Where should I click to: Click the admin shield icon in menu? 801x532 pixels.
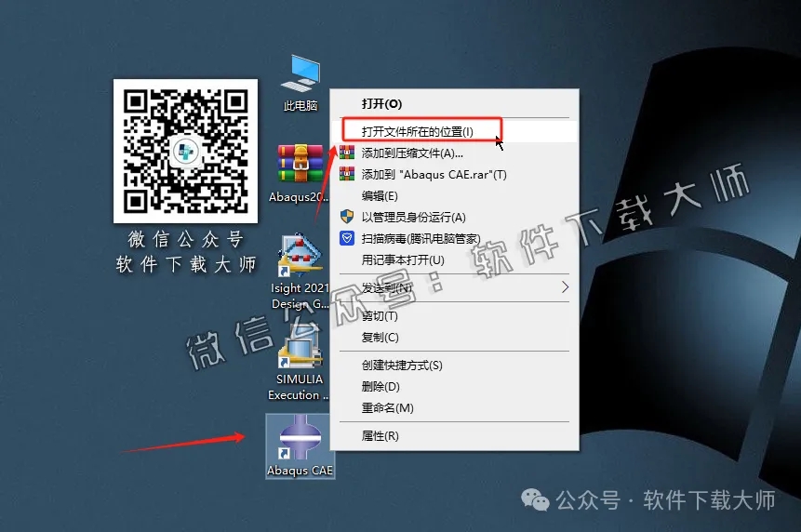coord(347,217)
